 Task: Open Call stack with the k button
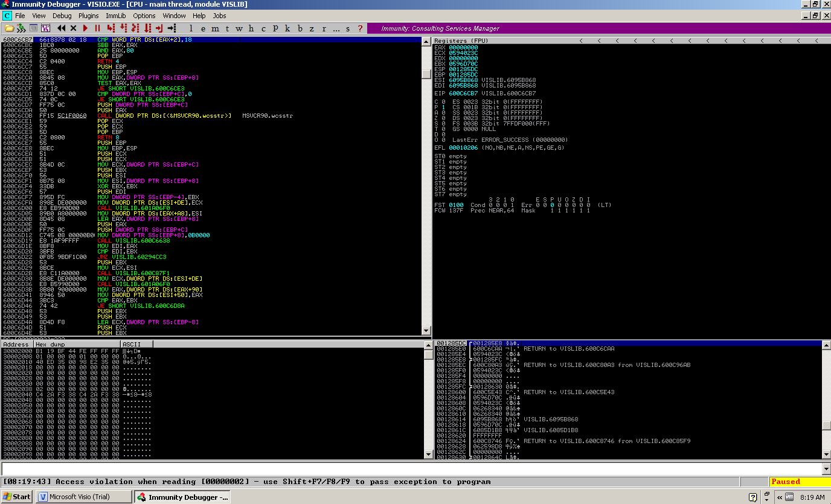click(287, 28)
